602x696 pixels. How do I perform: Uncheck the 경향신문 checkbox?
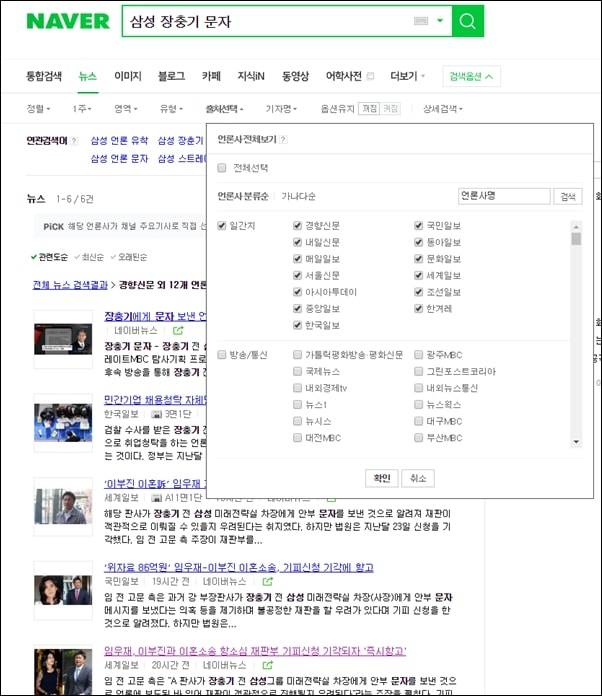click(x=297, y=225)
